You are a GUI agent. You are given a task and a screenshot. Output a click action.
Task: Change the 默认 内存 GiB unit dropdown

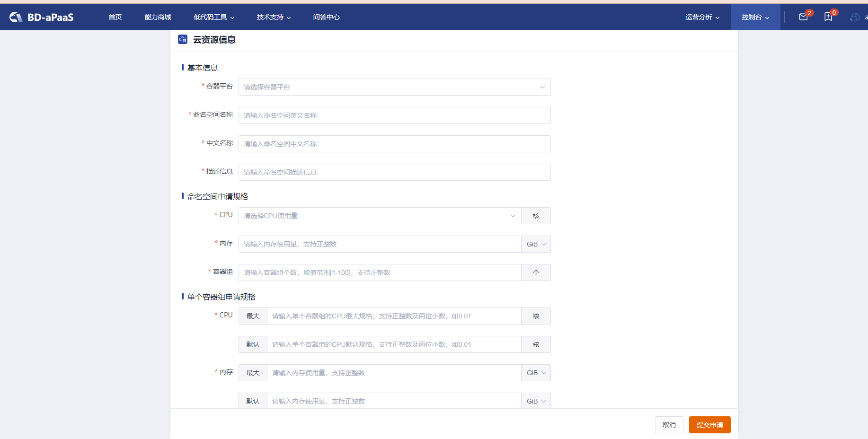click(536, 401)
